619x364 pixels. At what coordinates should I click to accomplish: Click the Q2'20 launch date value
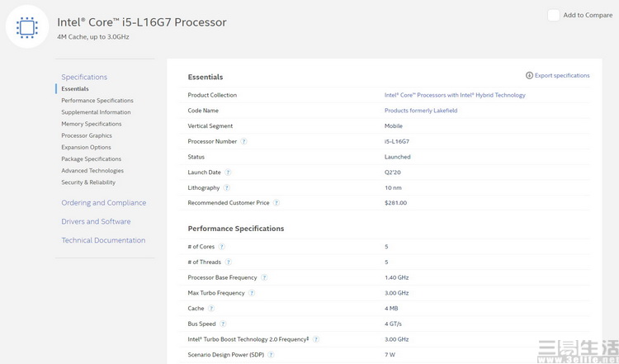coord(392,173)
